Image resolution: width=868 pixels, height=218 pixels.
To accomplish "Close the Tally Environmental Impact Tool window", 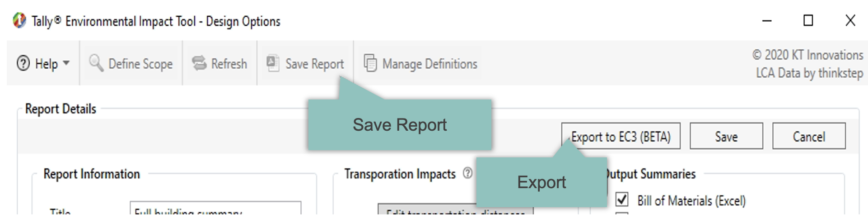I will (x=850, y=21).
